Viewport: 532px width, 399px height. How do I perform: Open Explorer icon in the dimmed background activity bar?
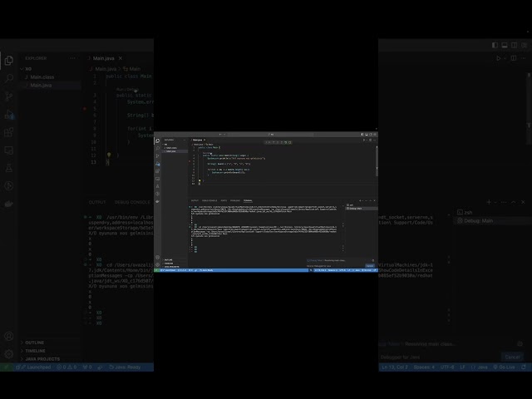tap(9, 61)
